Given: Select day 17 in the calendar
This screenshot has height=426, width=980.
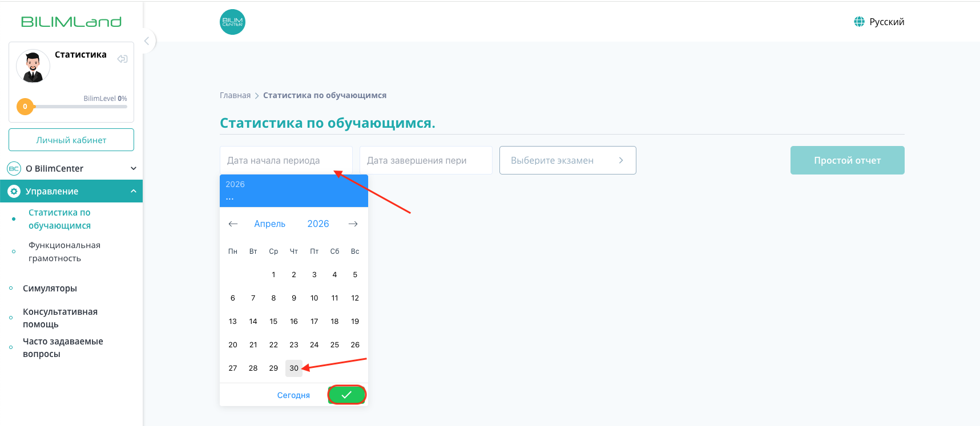Looking at the screenshot, I should (314, 321).
